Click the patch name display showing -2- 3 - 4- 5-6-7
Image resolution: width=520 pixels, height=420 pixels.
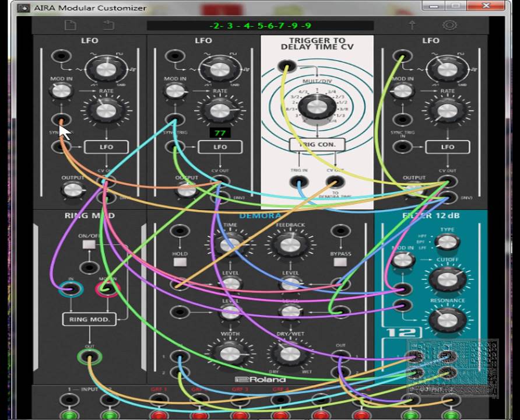[261, 26]
